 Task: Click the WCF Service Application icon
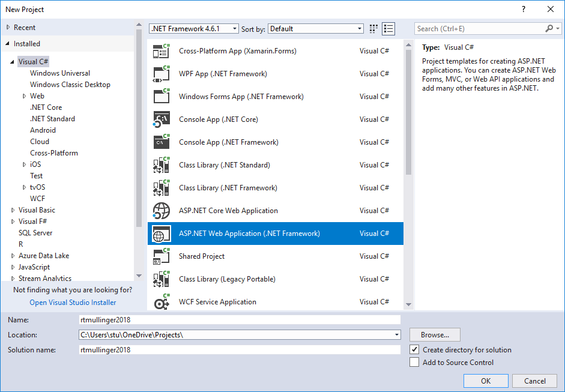click(x=161, y=302)
